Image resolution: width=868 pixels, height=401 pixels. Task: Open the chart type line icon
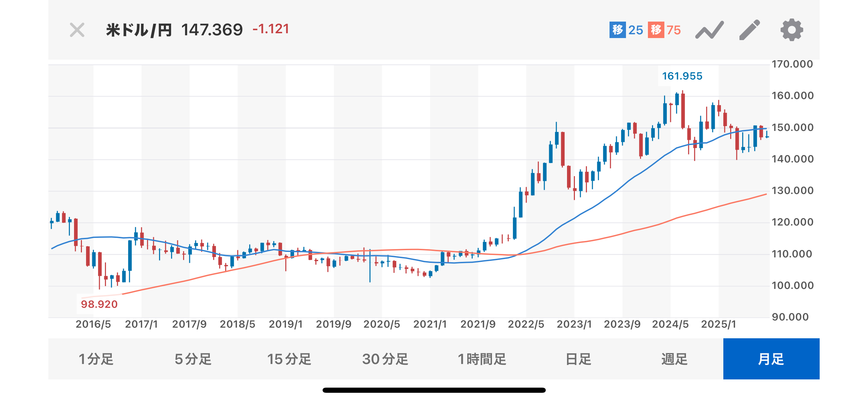coord(709,30)
